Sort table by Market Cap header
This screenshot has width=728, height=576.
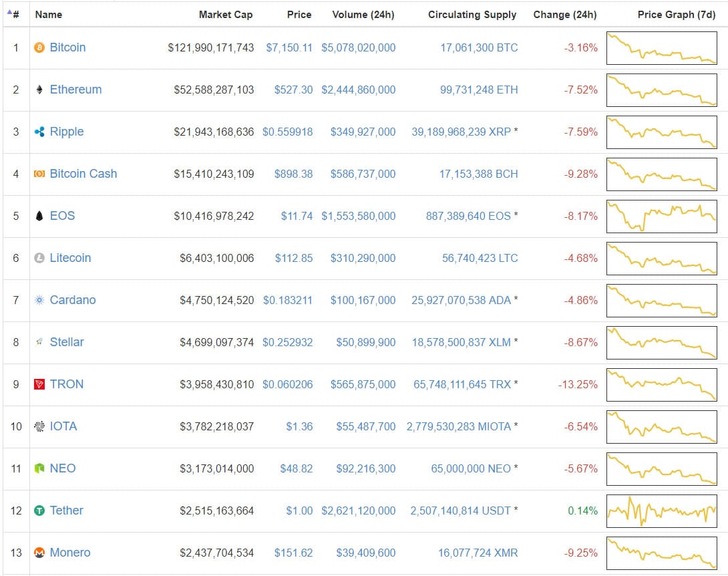tap(226, 15)
